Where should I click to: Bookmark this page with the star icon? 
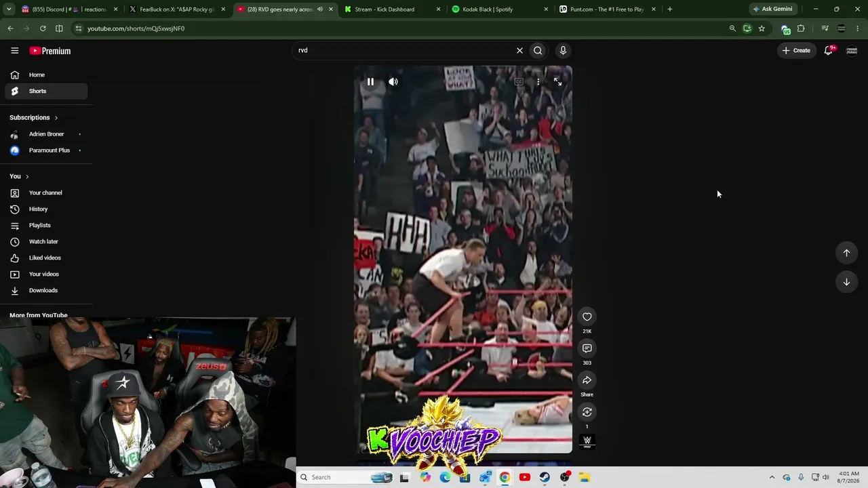pyautogui.click(x=762, y=28)
